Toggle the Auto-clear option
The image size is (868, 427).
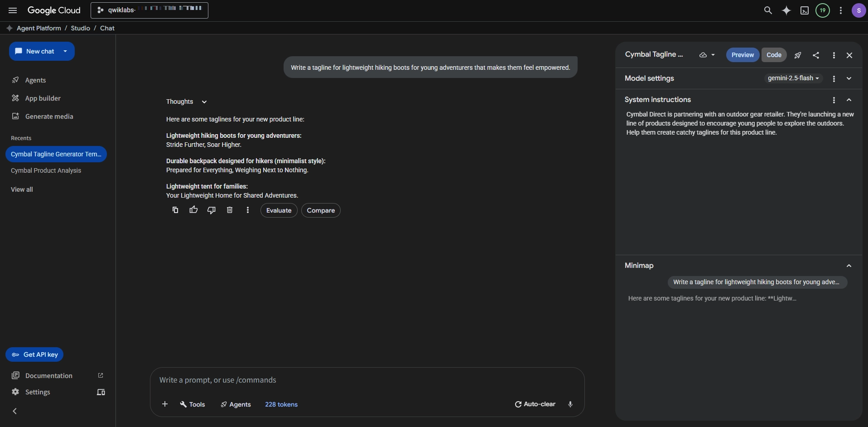coord(535,404)
